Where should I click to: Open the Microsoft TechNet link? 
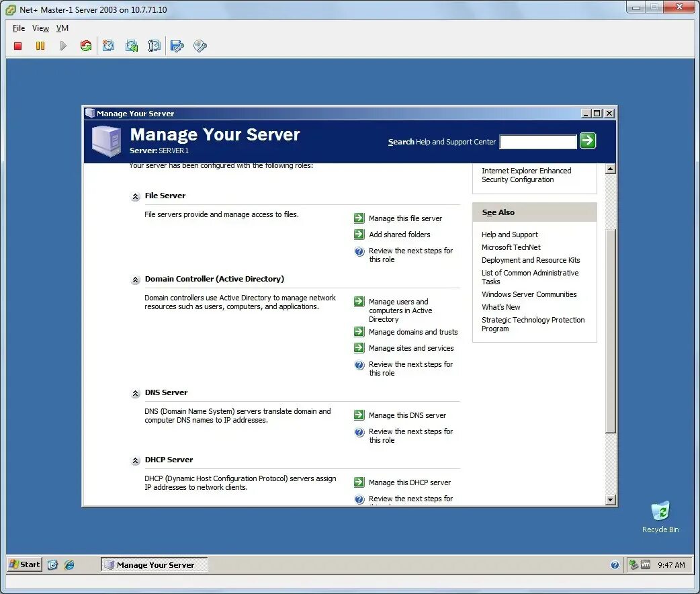point(511,247)
